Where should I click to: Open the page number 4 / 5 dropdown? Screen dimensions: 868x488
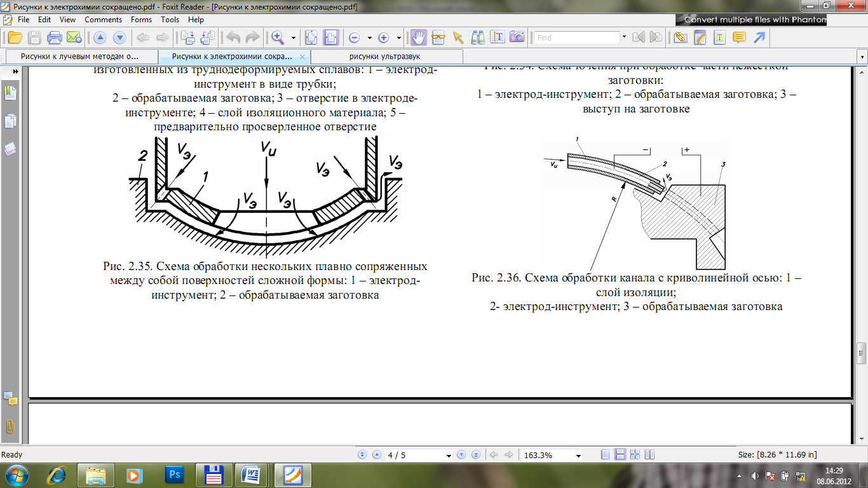(449, 456)
